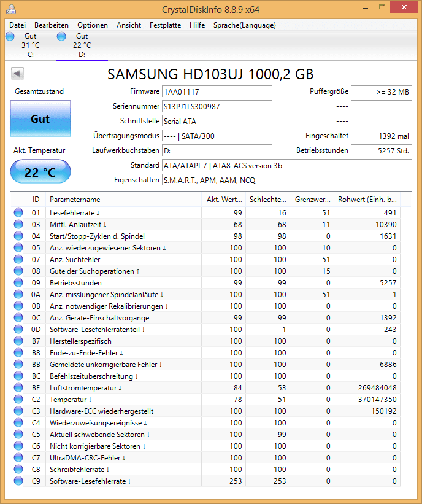422x504 pixels.
Task: Select raw value 269484048 for Luftstromtemperatur
Action: (x=377, y=388)
